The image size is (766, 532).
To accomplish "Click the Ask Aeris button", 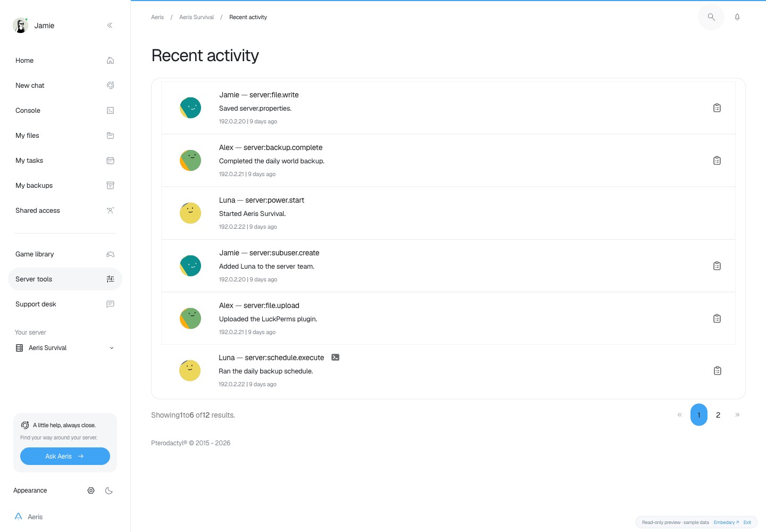I will point(65,456).
